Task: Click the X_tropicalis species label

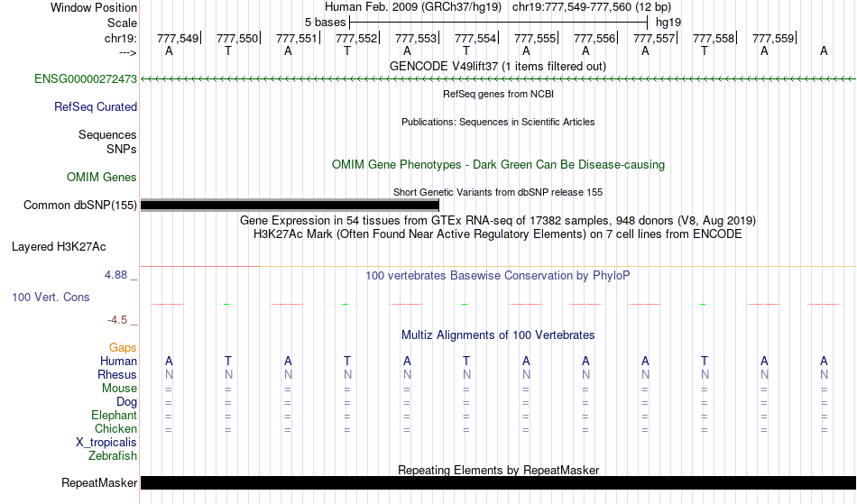Action: click(106, 443)
